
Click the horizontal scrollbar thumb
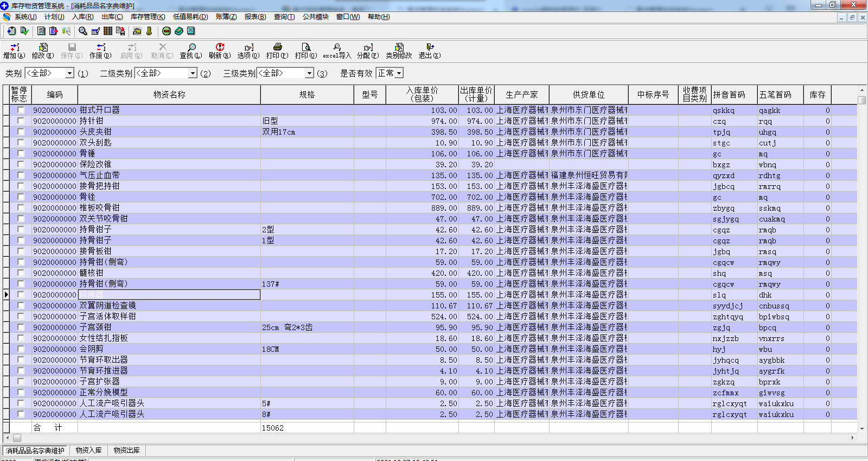pyautogui.click(x=17, y=438)
